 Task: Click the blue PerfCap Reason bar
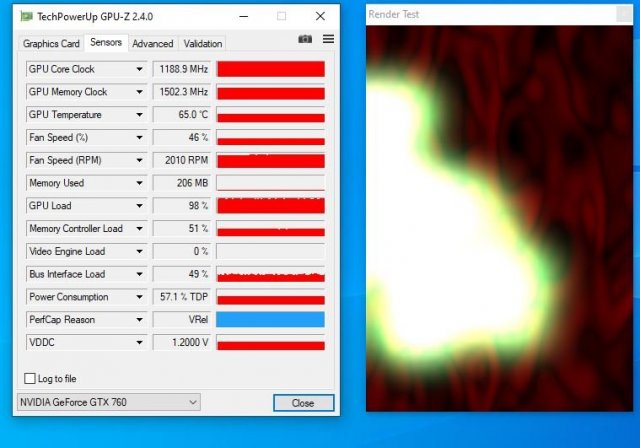[x=270, y=320]
